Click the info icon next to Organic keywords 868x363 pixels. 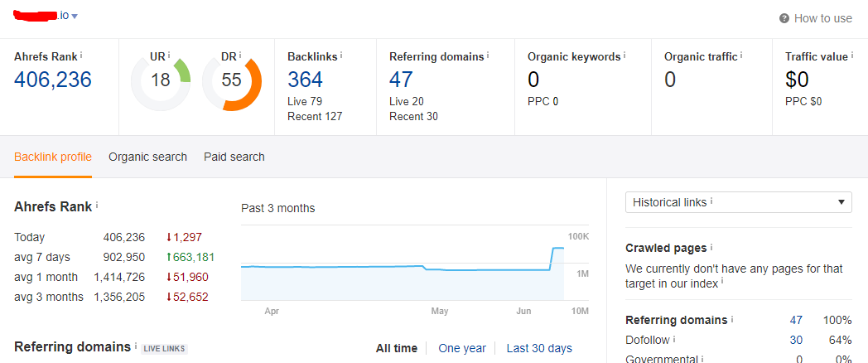point(624,56)
